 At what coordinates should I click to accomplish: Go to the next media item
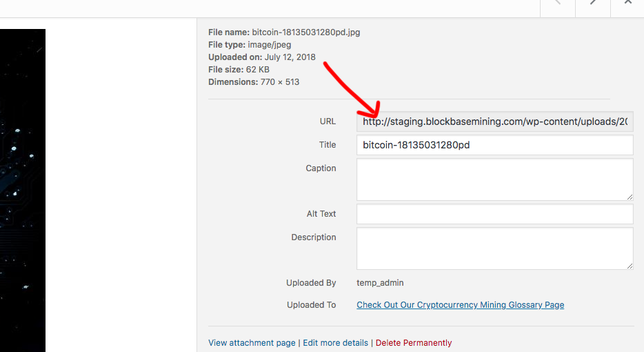pyautogui.click(x=593, y=4)
